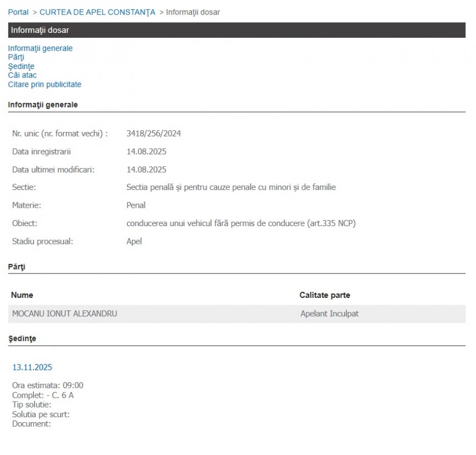Jump to the Părți anchor link
476x455 pixels.
pyautogui.click(x=16, y=57)
